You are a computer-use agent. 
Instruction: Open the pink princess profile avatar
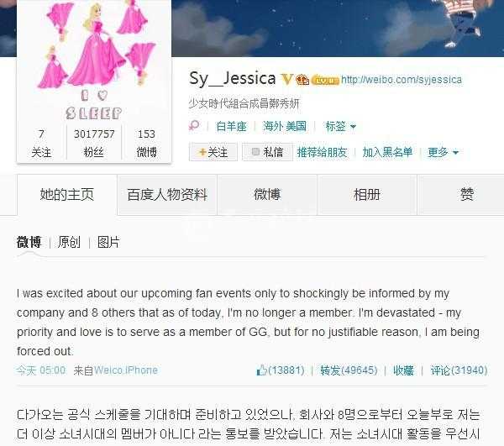[x=94, y=60]
